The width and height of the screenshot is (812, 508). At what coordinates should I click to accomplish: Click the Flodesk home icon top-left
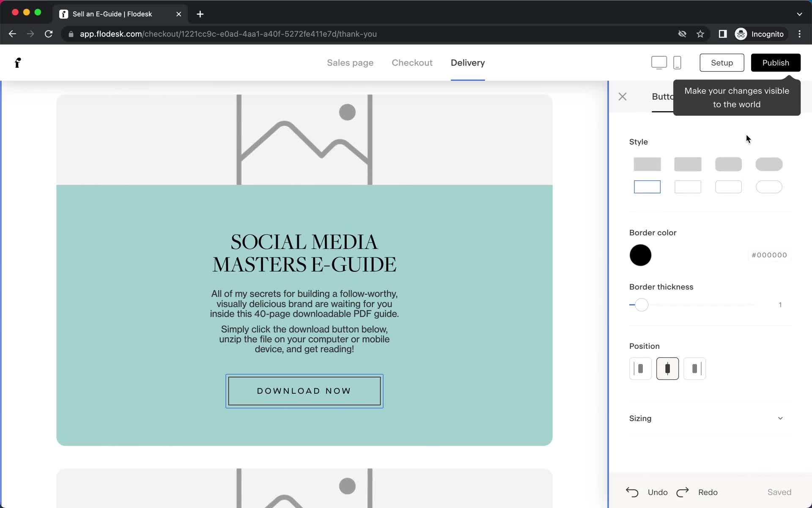click(x=17, y=63)
